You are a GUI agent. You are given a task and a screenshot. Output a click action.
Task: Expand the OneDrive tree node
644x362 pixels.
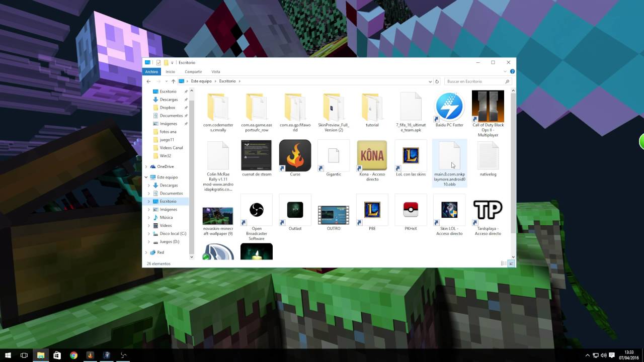point(146,166)
